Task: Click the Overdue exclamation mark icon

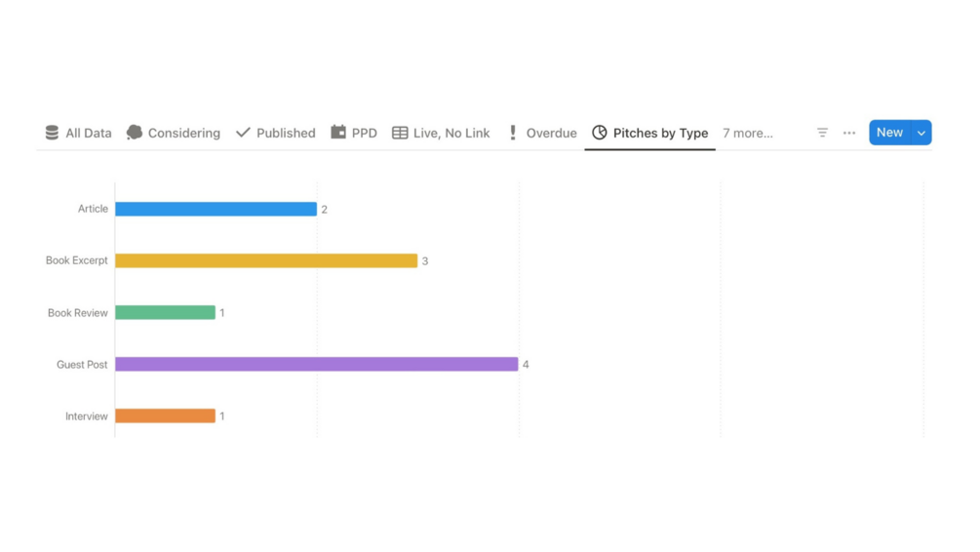Action: [513, 133]
